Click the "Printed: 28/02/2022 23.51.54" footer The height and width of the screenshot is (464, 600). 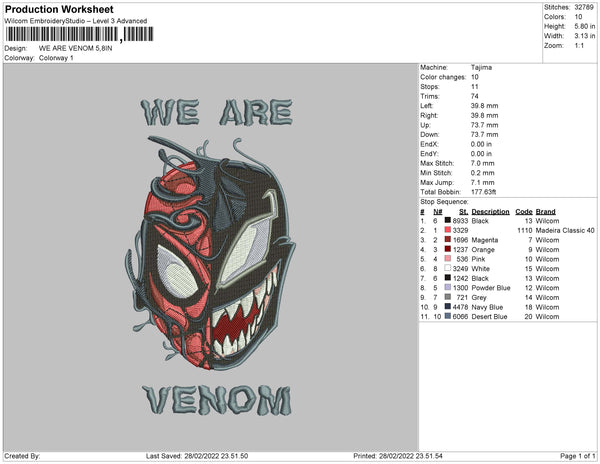(x=398, y=456)
